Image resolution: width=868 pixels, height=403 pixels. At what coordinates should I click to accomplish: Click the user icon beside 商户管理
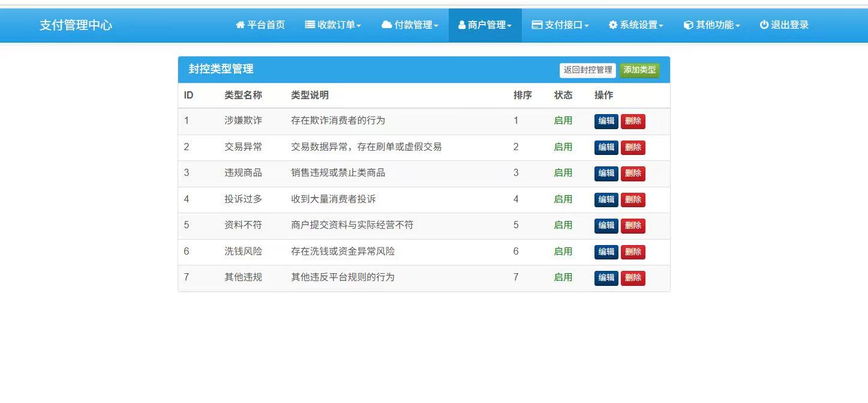point(462,25)
